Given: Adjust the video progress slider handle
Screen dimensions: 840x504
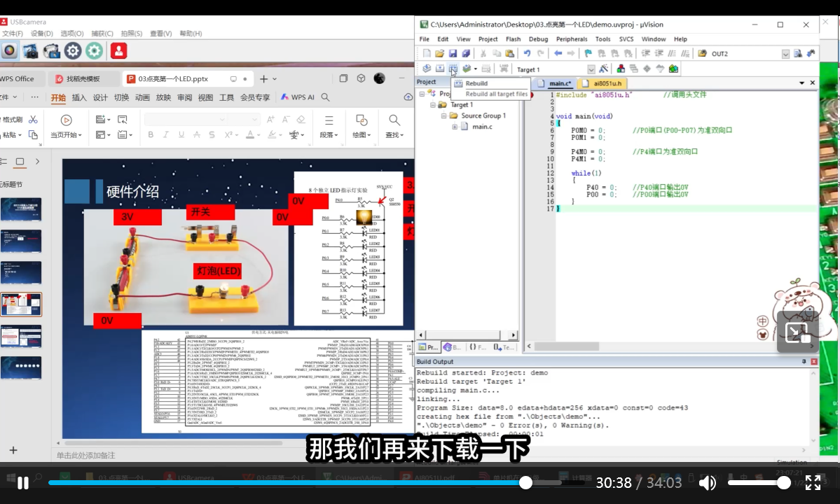Looking at the screenshot, I should point(525,482).
